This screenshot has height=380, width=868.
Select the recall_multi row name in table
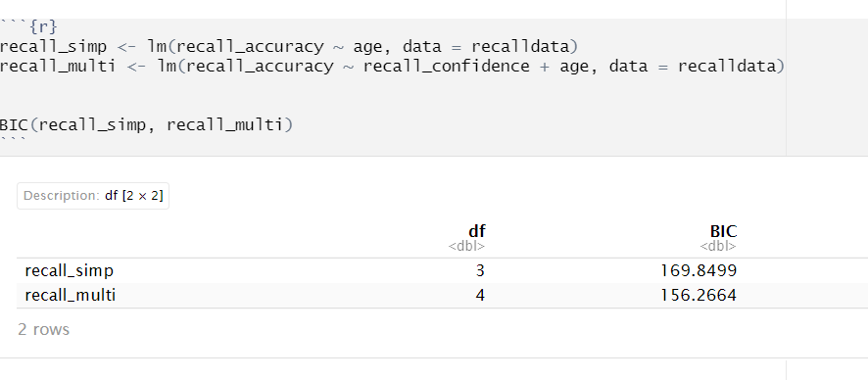(x=71, y=296)
